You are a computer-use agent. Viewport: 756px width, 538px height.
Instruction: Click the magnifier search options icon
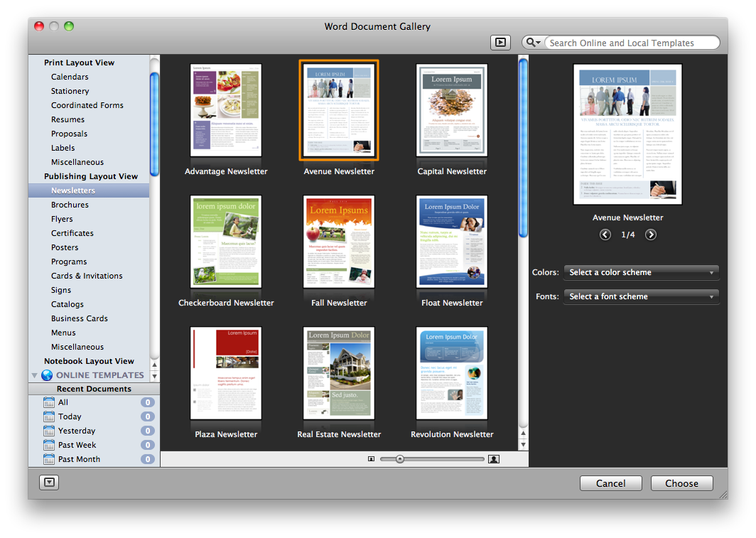[533, 43]
